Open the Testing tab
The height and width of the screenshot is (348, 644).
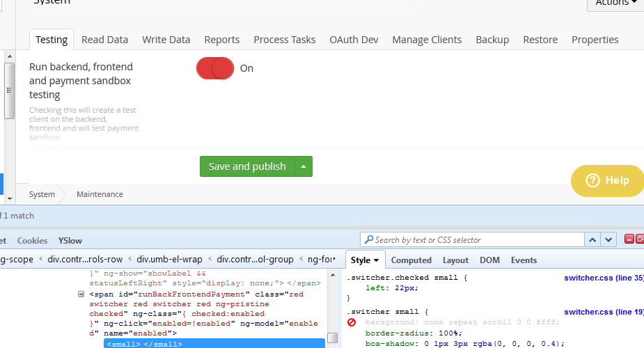pos(52,40)
